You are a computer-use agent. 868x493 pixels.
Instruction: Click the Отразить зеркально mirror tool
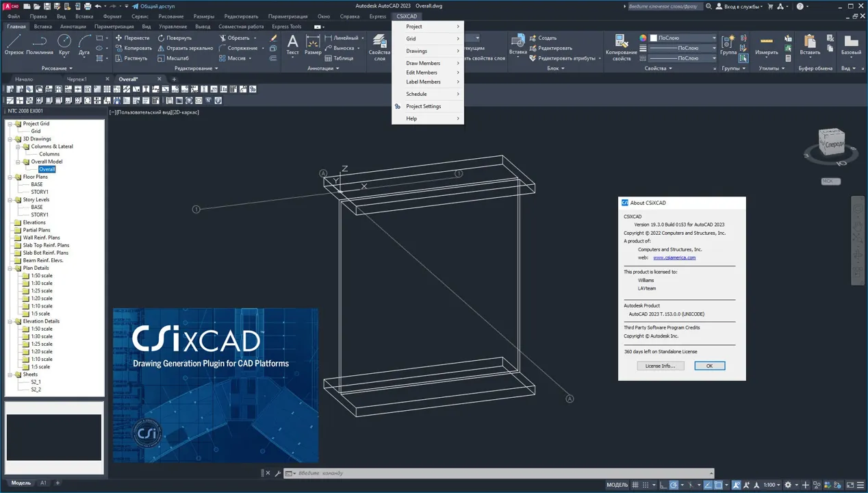186,48
